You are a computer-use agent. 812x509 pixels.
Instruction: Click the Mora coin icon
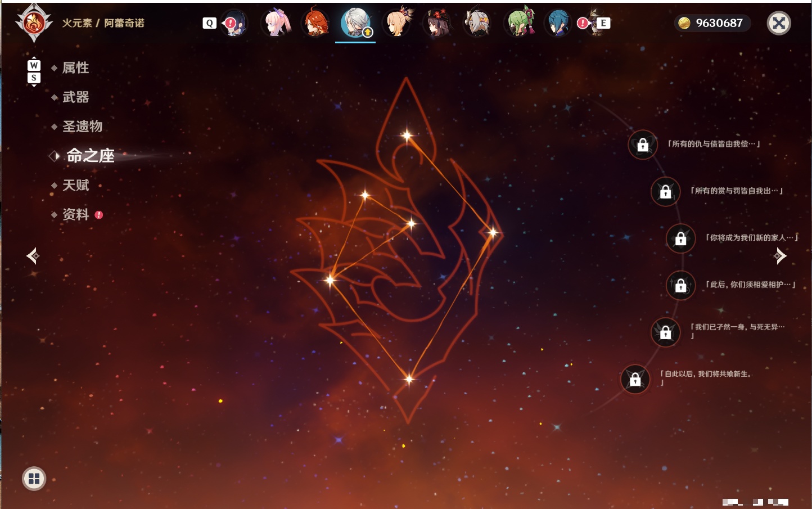pos(684,23)
